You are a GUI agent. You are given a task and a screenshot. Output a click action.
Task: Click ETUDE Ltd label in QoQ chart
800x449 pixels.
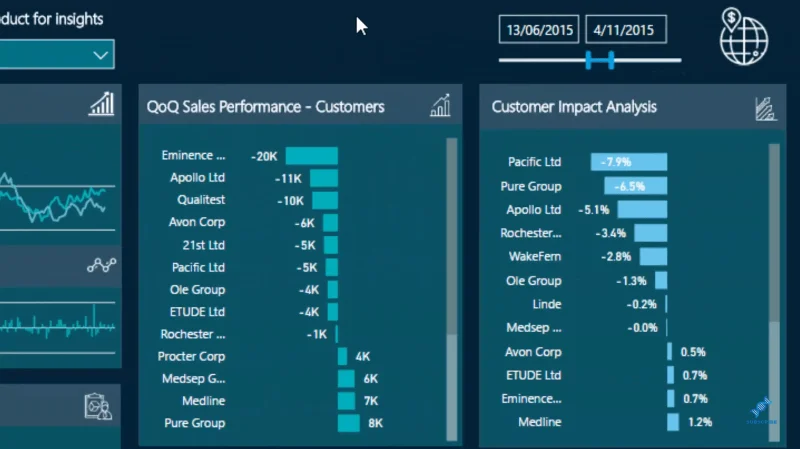[x=197, y=312]
